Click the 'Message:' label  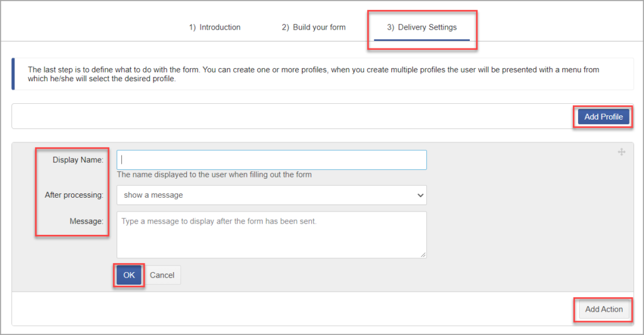pyautogui.click(x=86, y=221)
